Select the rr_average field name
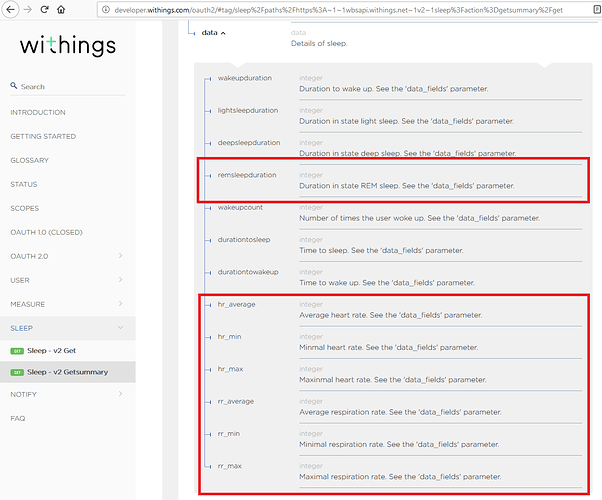The height and width of the screenshot is (500, 602). tap(236, 401)
